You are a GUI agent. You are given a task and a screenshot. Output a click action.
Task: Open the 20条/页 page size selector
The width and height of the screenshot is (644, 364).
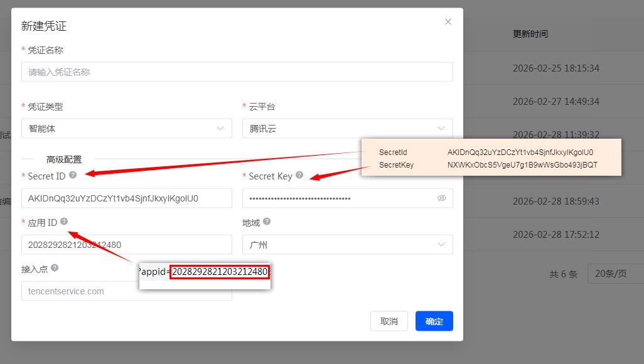(615, 274)
